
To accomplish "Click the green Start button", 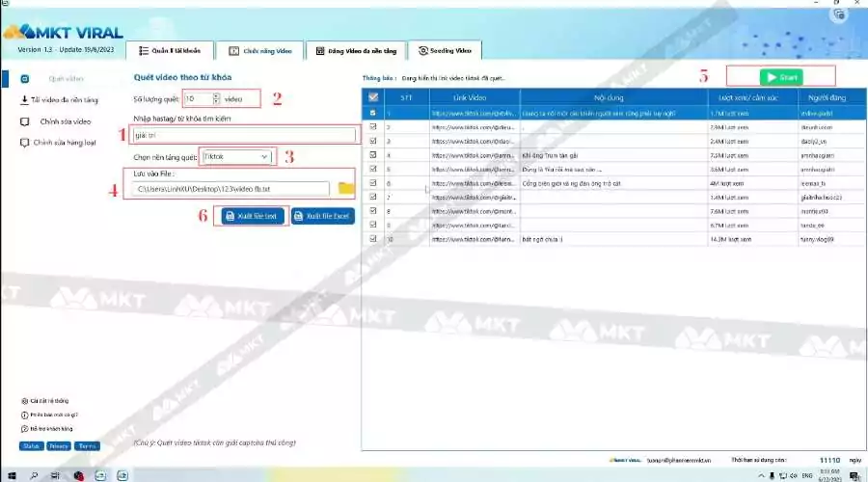I will 781,77.
